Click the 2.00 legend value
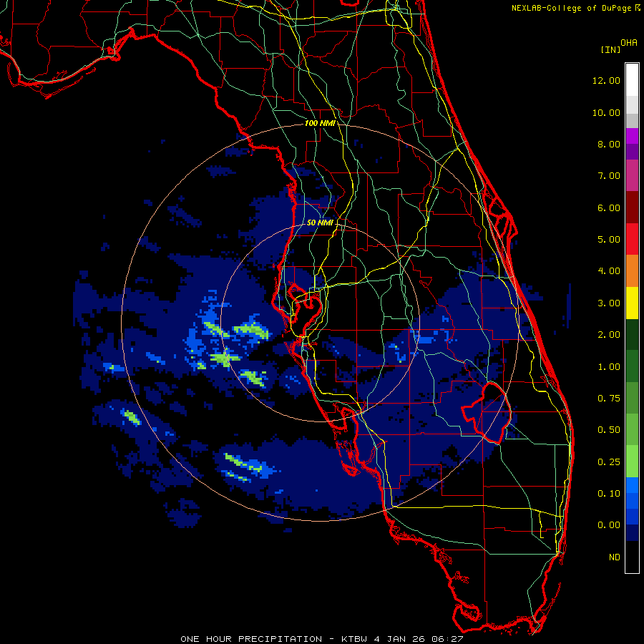644x644 pixels. [x=609, y=335]
